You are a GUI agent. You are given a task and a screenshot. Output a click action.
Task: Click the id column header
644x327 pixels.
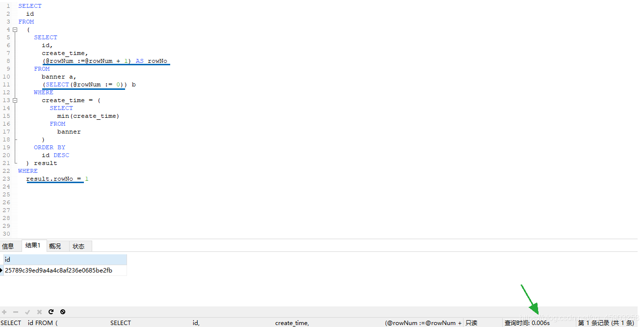(x=65, y=259)
